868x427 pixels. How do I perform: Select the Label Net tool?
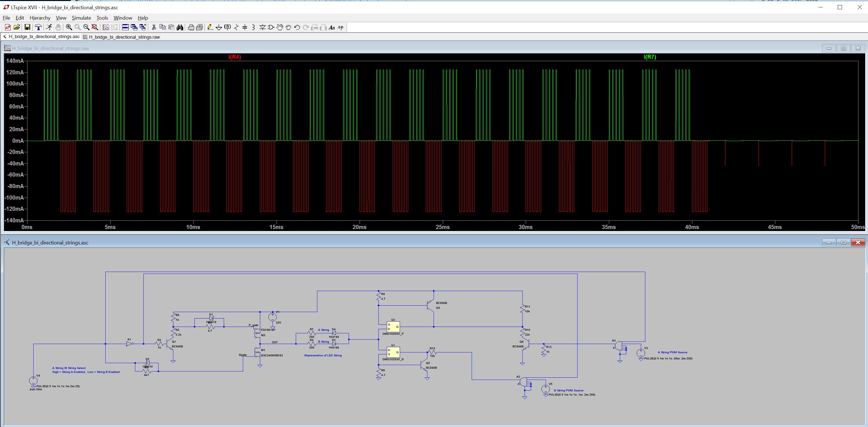tap(227, 27)
